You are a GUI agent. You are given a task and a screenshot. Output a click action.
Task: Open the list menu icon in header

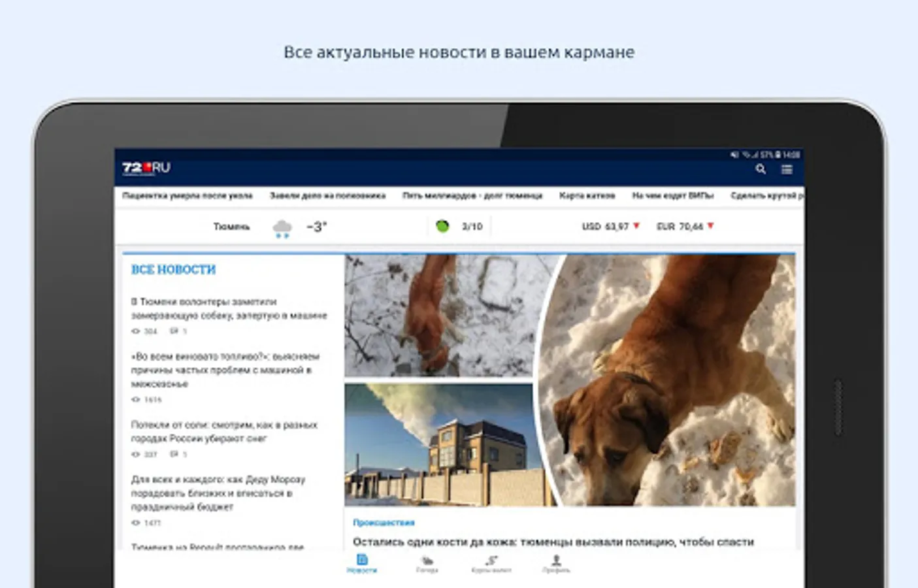(x=787, y=169)
